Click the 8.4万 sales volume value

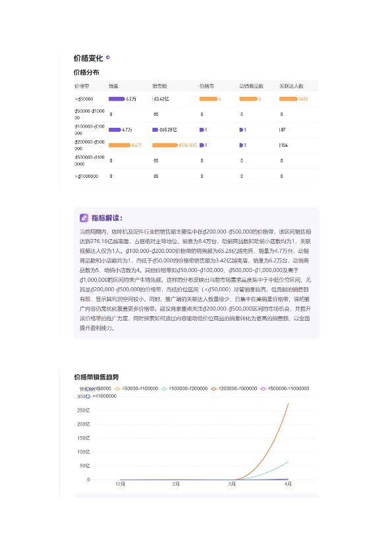point(137,145)
